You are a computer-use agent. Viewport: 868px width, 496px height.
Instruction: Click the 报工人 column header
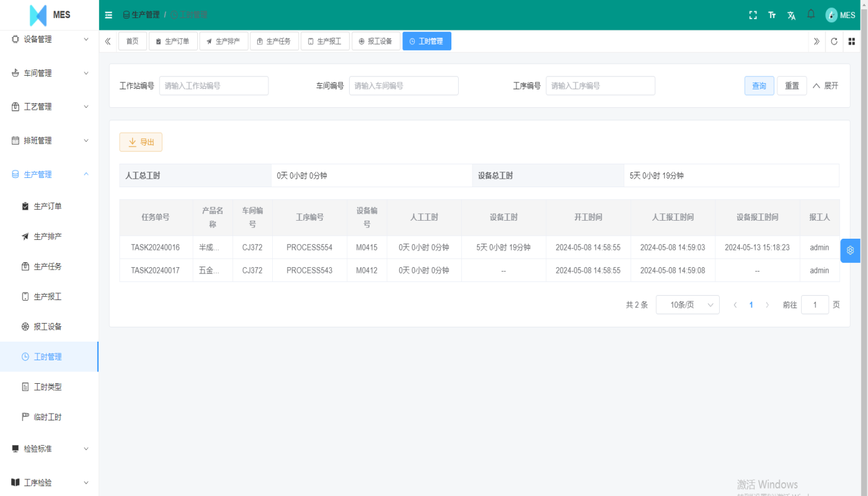(819, 218)
